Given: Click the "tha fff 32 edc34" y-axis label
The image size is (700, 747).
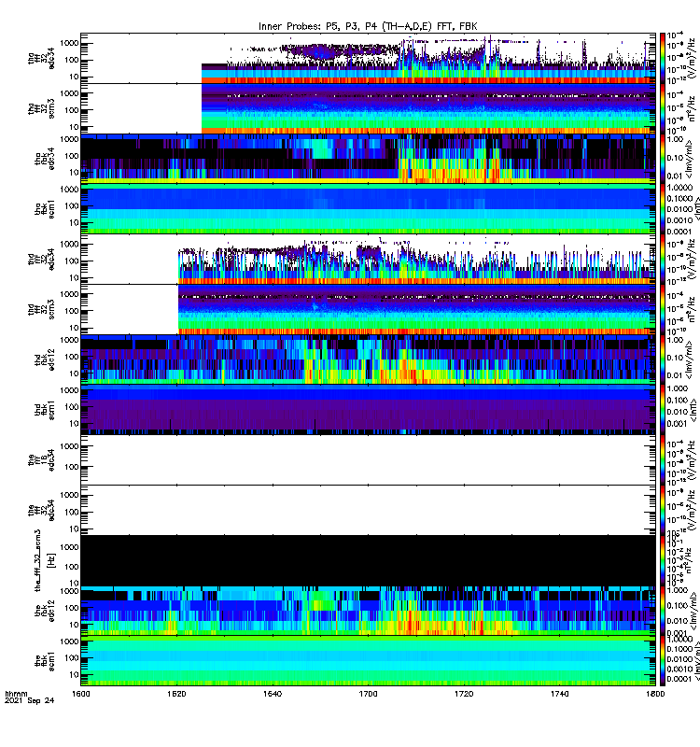Looking at the screenshot, I should tap(41, 58).
